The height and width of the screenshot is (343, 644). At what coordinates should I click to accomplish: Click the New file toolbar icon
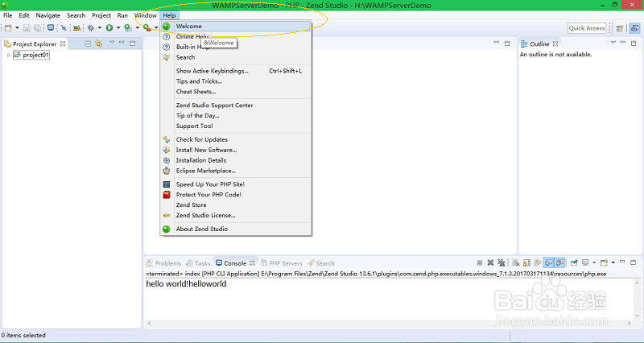[x=8, y=28]
